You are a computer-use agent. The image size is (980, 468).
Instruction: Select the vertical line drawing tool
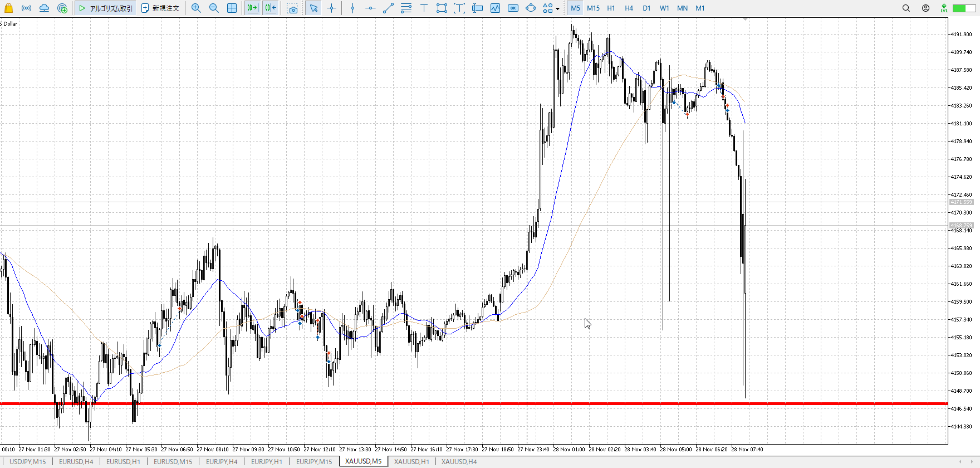point(352,8)
